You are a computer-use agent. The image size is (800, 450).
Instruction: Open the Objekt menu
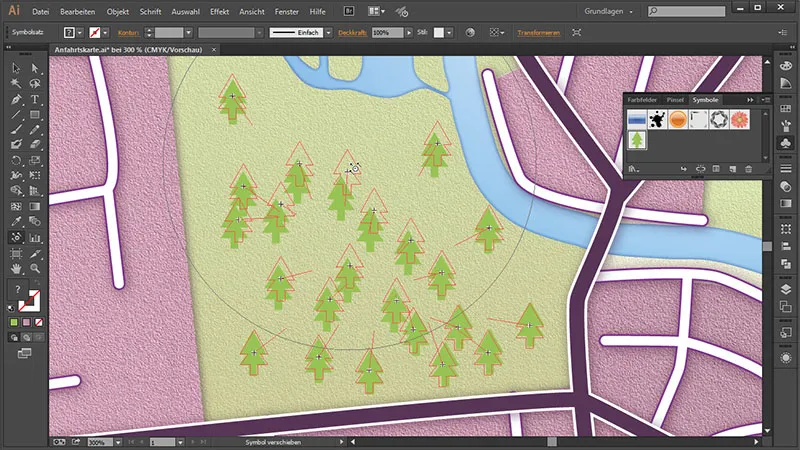(117, 11)
